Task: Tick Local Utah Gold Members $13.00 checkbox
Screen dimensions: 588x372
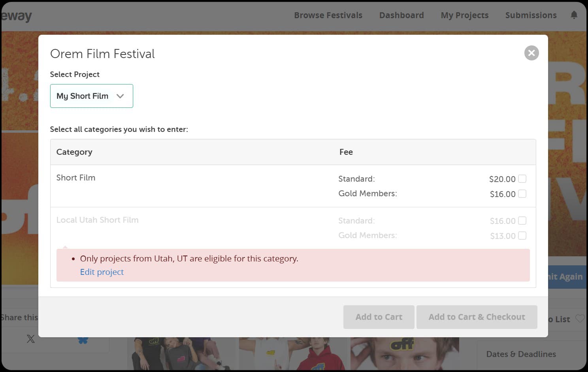Action: point(522,236)
